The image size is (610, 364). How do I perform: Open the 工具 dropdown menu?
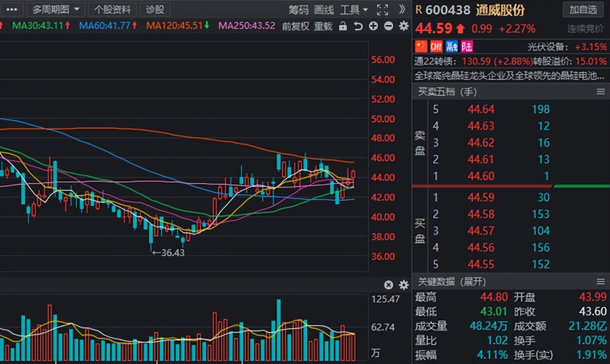tap(354, 10)
